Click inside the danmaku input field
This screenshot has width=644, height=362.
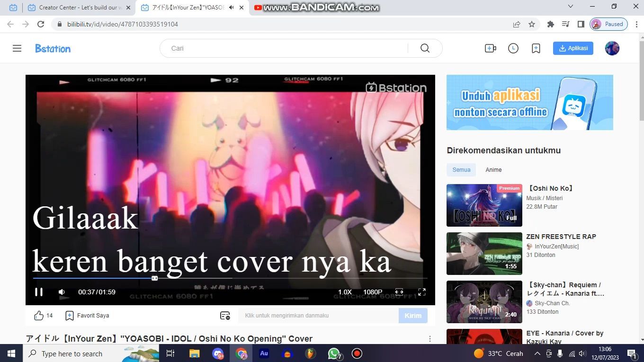(x=318, y=316)
